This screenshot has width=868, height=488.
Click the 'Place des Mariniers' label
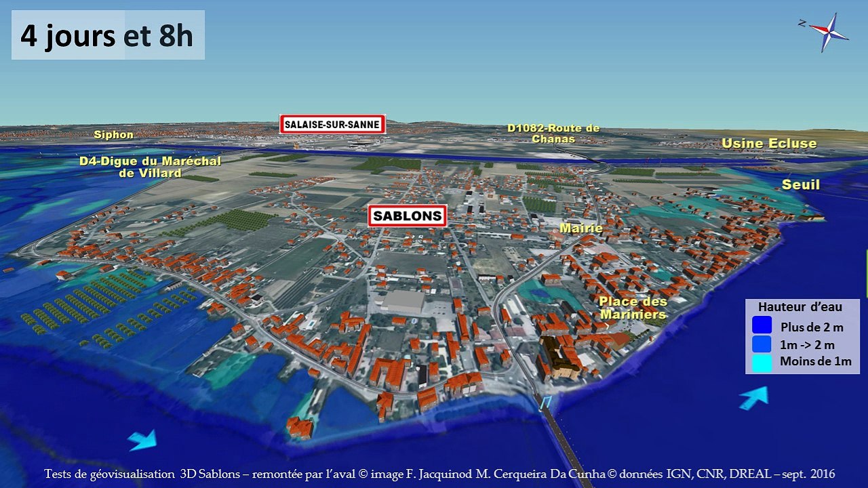(633, 308)
